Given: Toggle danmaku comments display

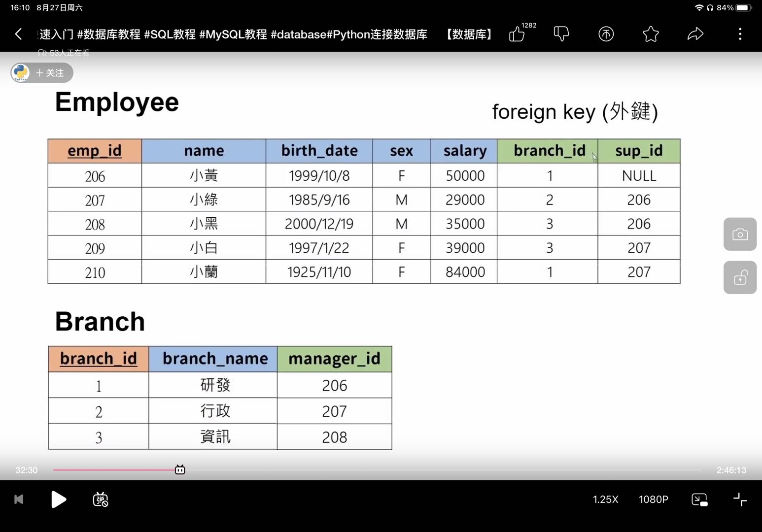Looking at the screenshot, I should (x=101, y=499).
